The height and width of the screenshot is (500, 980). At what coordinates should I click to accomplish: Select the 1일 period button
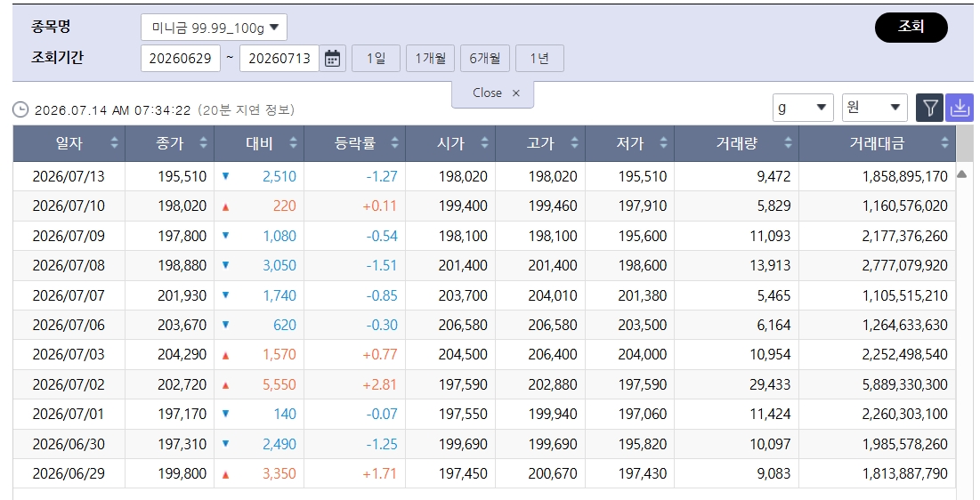(x=376, y=58)
